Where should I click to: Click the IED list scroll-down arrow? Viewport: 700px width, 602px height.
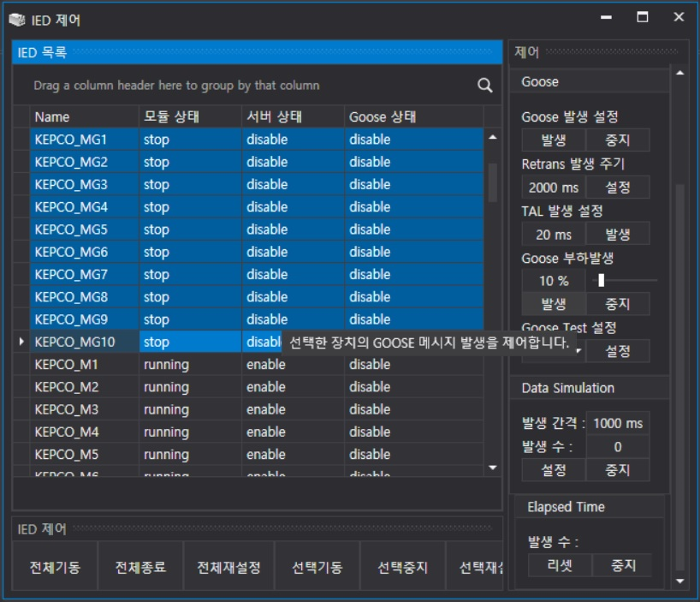point(492,468)
